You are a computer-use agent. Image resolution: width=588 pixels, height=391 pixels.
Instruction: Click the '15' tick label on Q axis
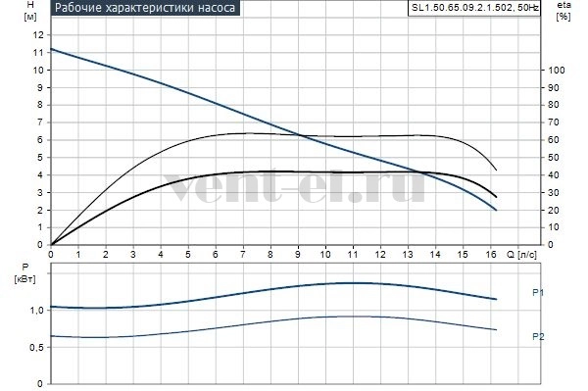pyautogui.click(x=463, y=255)
